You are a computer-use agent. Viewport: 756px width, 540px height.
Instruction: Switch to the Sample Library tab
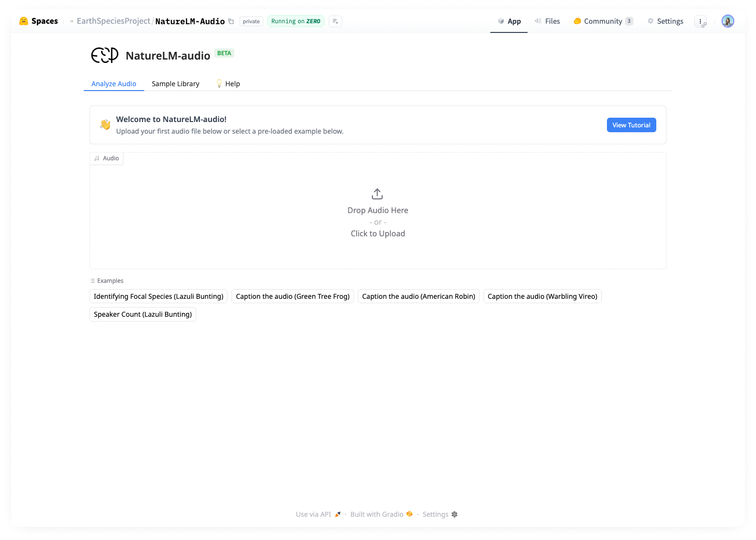click(175, 84)
